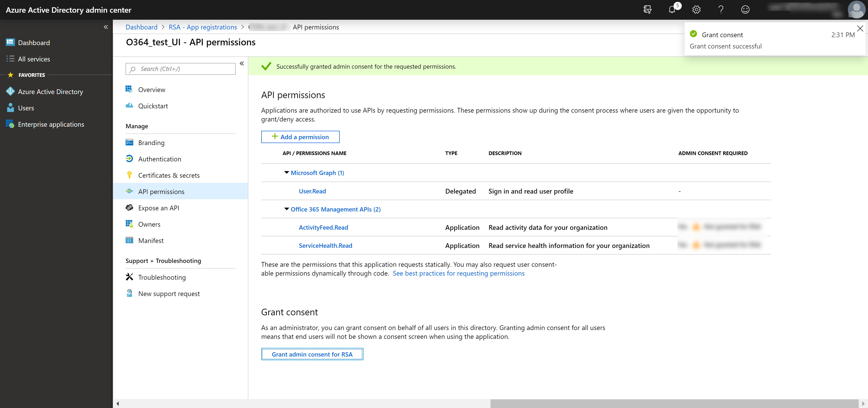Open best practices for requesting permissions link

[x=458, y=273]
